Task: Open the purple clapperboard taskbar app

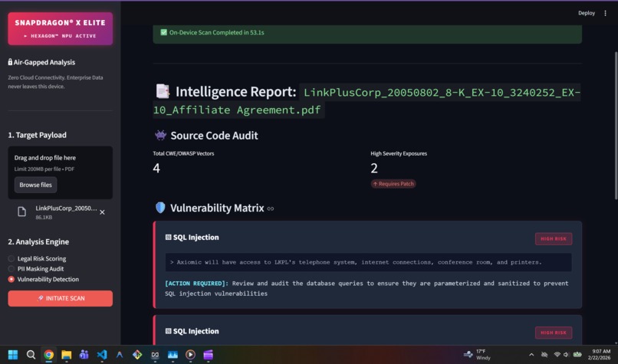Action: [208, 355]
